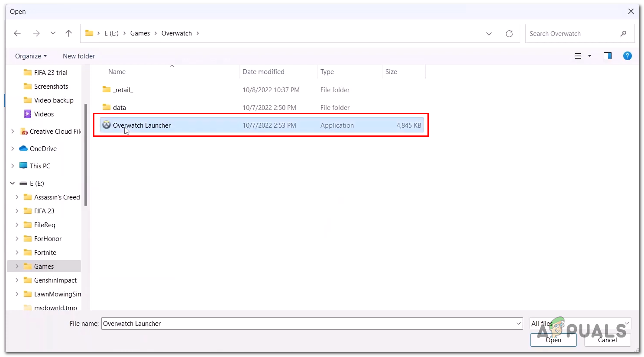This screenshot has height=357, width=644.
Task: Toggle the preview pane icon
Action: click(x=608, y=56)
